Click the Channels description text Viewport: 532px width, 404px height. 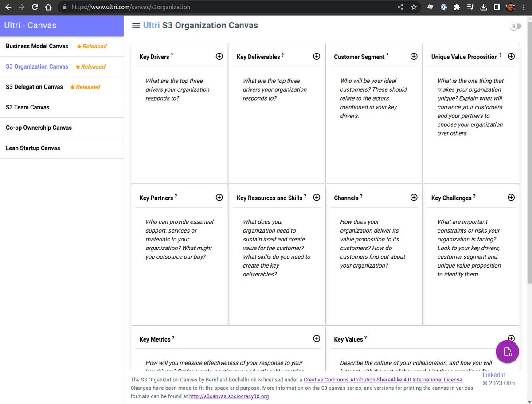tap(373, 244)
